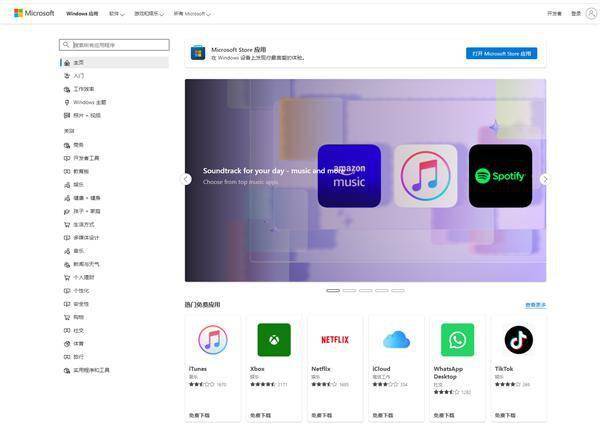Click the Xbox app icon
Image resolution: width=600 pixels, height=425 pixels.
(273, 340)
